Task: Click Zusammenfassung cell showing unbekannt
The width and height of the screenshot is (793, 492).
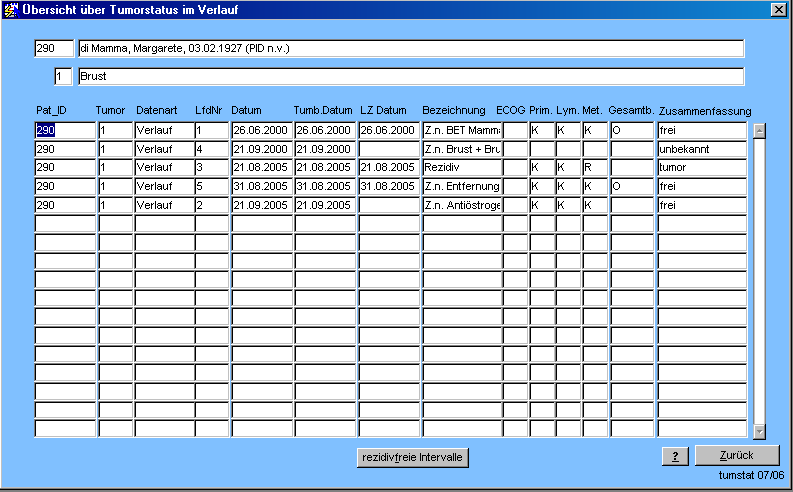Action: click(x=701, y=149)
